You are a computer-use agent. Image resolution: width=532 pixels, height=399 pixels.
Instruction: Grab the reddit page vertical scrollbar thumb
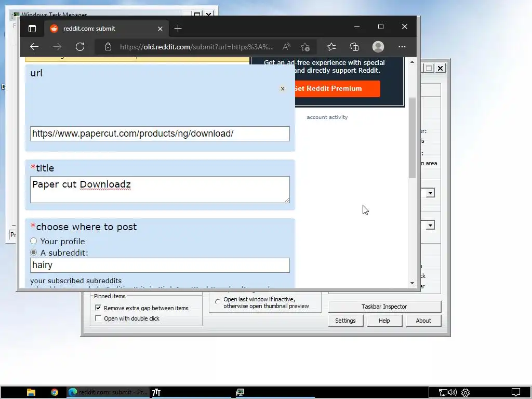click(x=412, y=137)
